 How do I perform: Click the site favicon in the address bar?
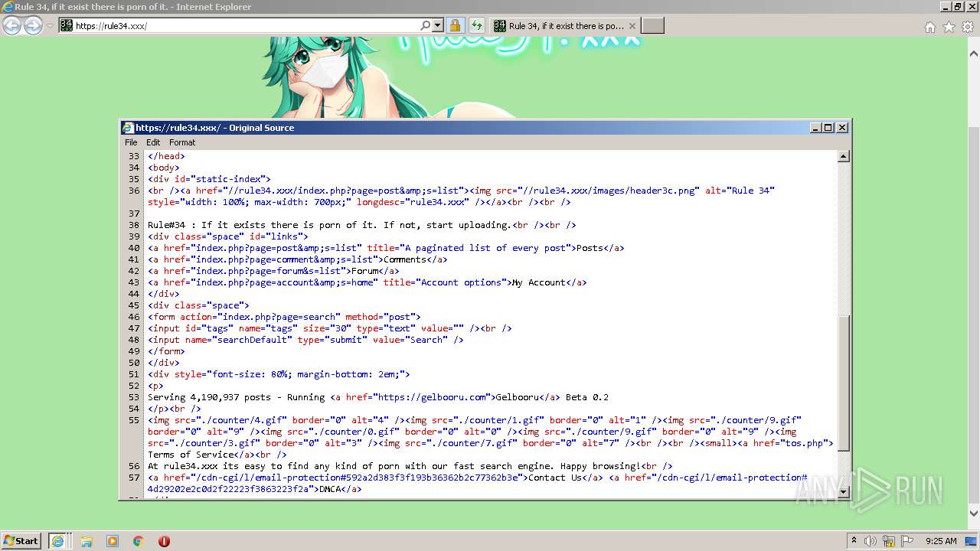point(67,25)
